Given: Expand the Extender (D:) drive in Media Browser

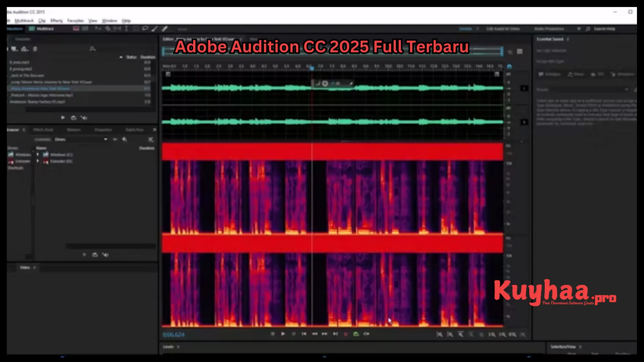Looking at the screenshot, I should (38, 161).
